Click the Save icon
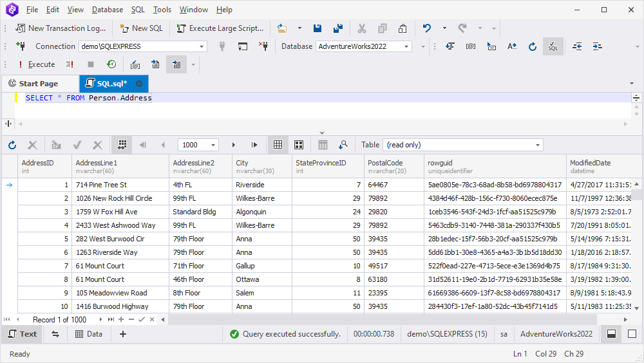 click(x=317, y=28)
